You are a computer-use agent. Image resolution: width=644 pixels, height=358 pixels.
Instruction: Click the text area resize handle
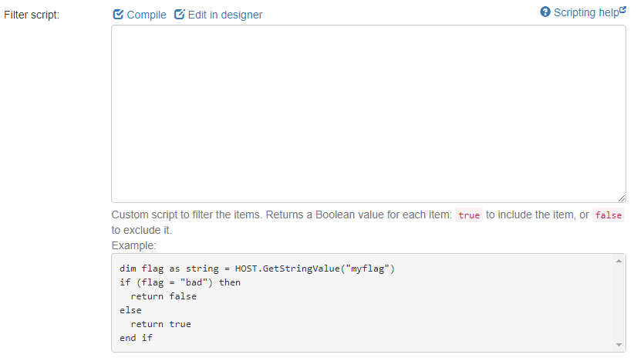coord(622,198)
